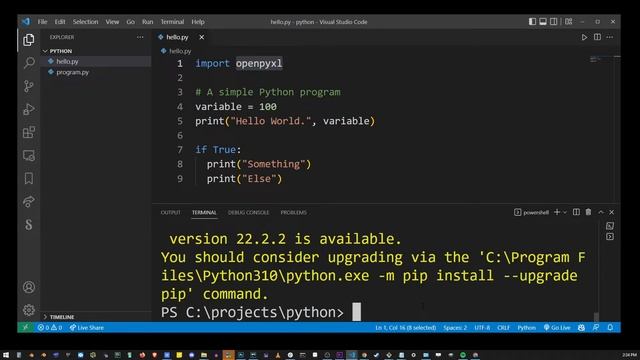Open the remote window indicator in the status bar

(x=25, y=327)
